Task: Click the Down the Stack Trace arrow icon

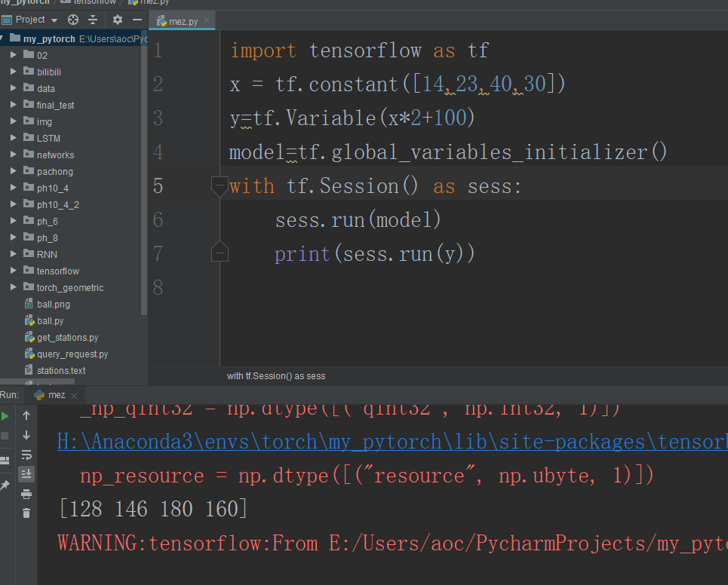Action: click(26, 436)
